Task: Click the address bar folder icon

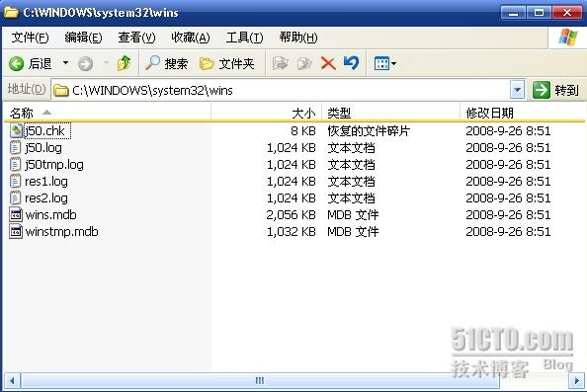Action: (61, 91)
